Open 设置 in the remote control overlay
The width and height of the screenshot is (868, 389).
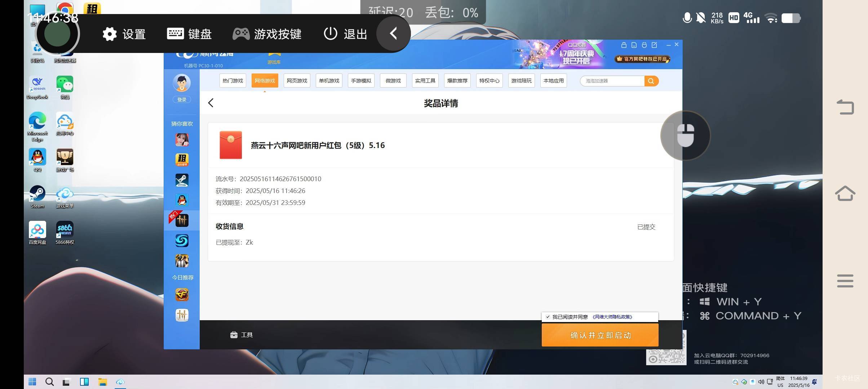pos(124,34)
